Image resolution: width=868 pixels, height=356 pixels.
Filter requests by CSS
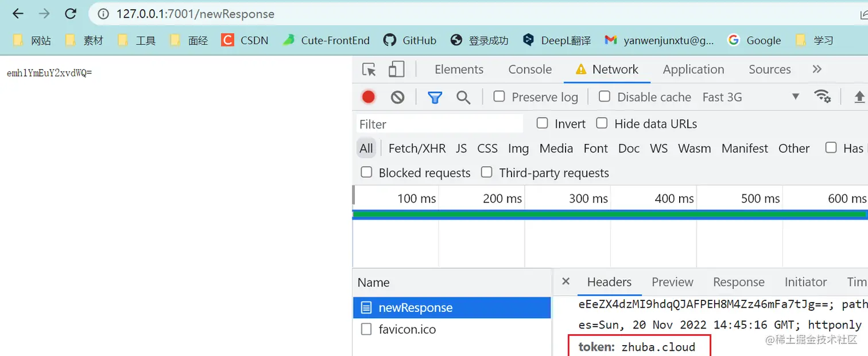tap(487, 148)
